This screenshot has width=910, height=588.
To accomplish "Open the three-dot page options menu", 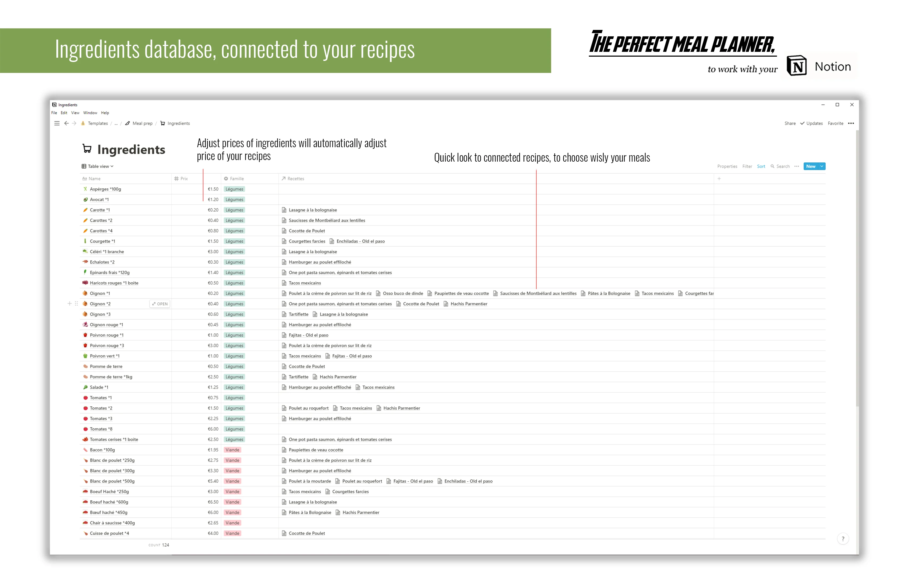I will tap(851, 123).
